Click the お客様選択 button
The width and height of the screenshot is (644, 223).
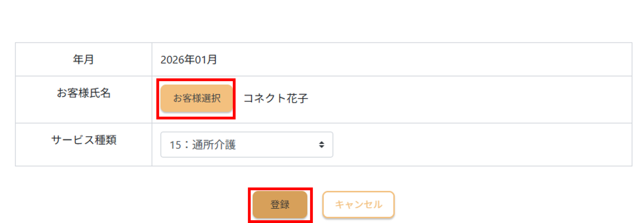196,98
